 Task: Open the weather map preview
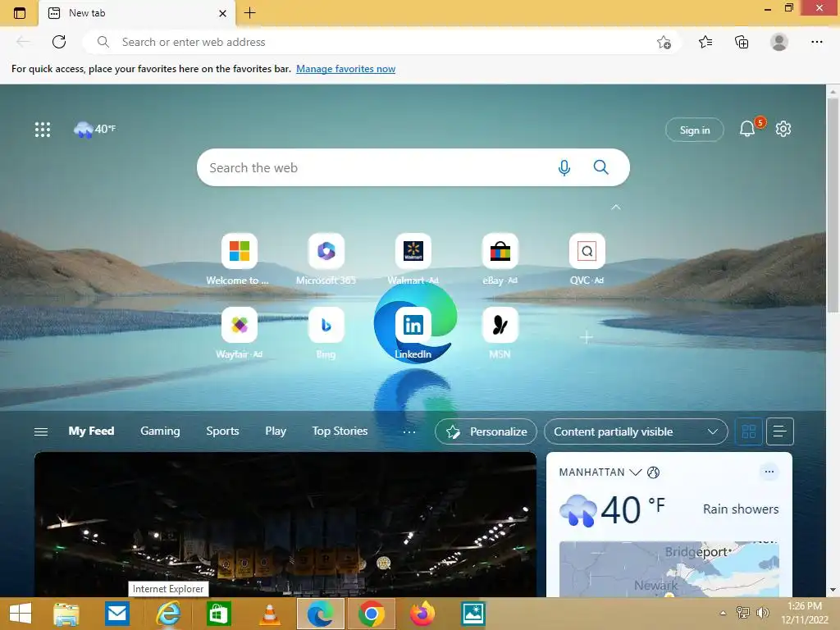click(669, 569)
